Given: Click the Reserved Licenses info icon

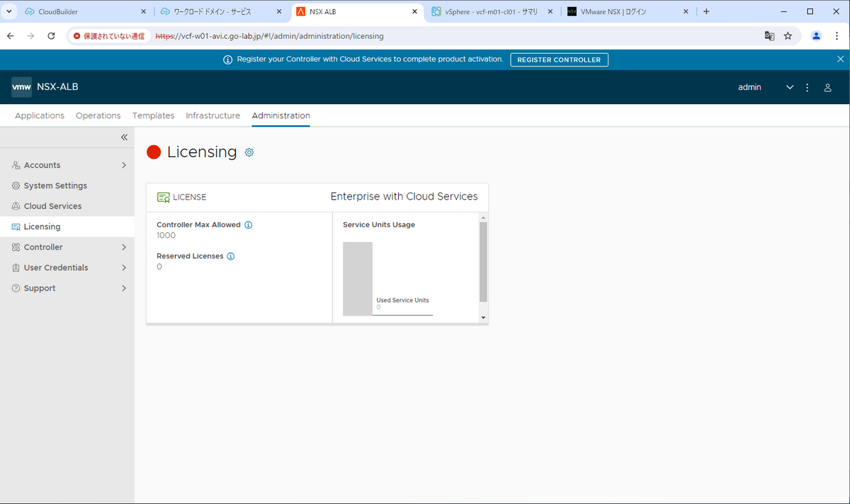Looking at the screenshot, I should tap(230, 256).
